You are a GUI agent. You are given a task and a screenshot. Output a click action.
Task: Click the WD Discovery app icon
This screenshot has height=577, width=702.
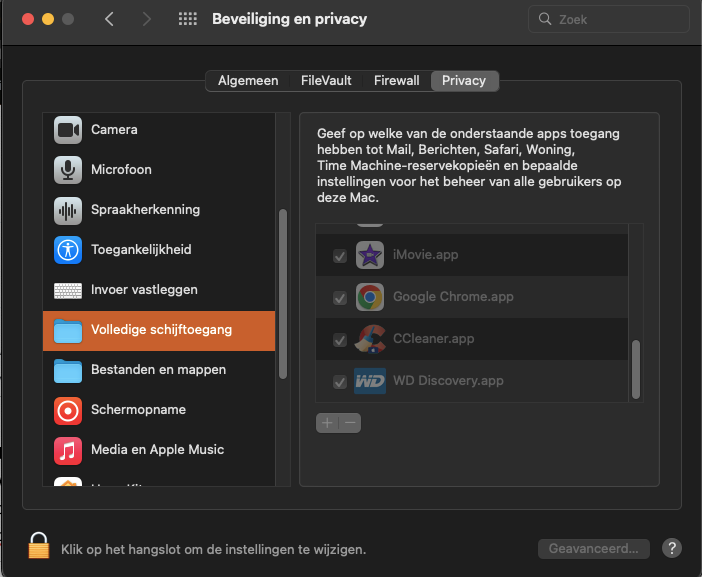[x=370, y=381]
